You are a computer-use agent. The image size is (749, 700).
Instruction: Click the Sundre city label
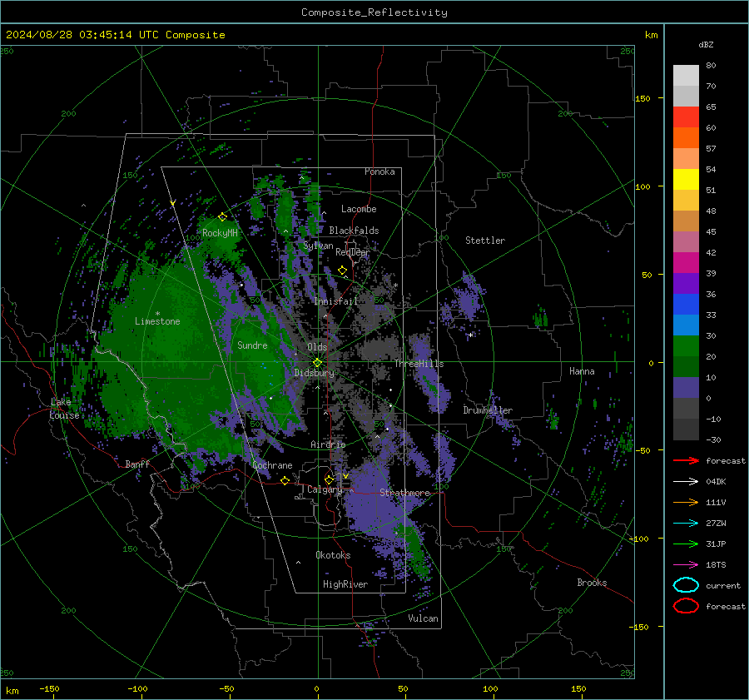click(x=252, y=345)
